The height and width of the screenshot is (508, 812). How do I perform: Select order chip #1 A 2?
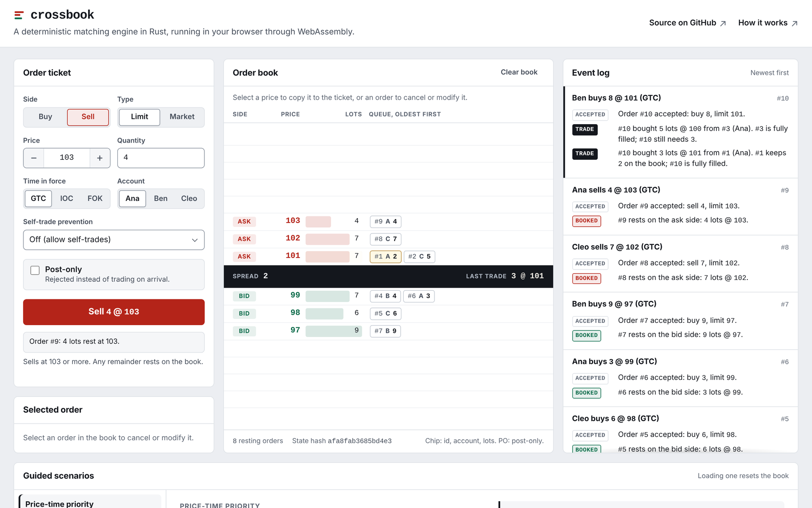pyautogui.click(x=386, y=256)
